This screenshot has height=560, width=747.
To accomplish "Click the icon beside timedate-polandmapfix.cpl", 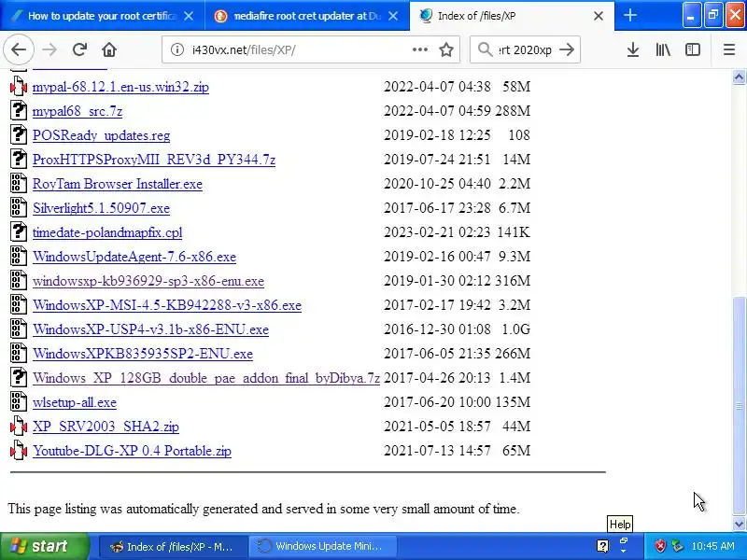I will click(19, 232).
